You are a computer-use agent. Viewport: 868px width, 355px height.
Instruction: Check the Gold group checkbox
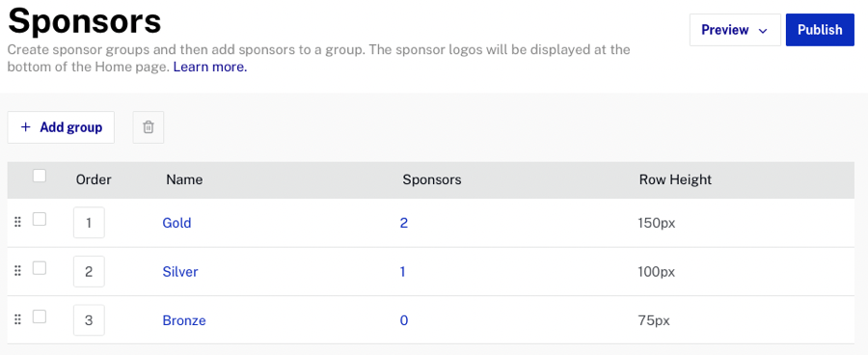pos(40,219)
